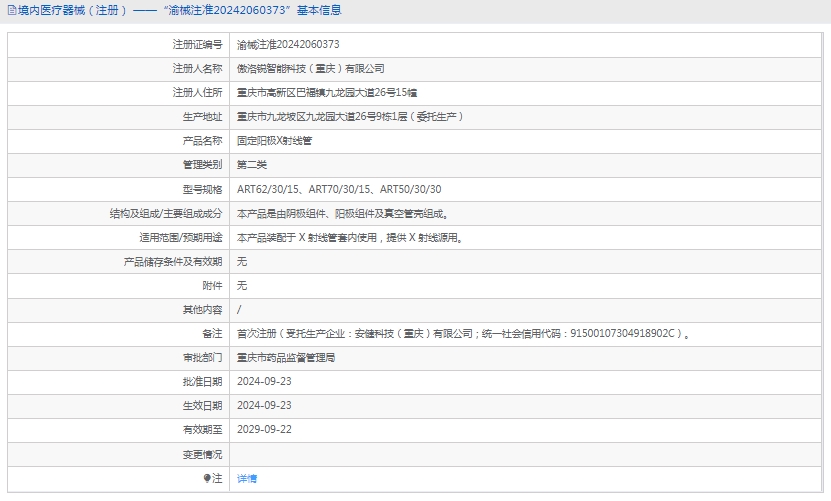Image resolution: width=831 pixels, height=501 pixels.
Task: Click registration number 渝械注准20242060373 value
Action: [x=288, y=45]
